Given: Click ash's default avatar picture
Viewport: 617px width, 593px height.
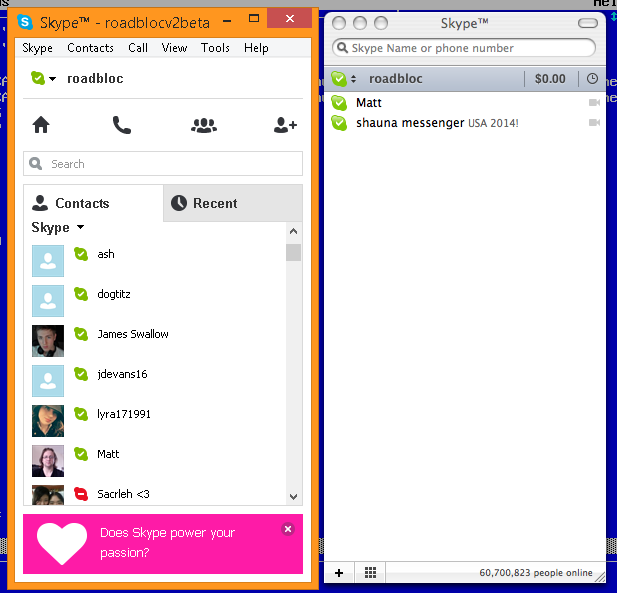Looking at the screenshot, I should (48, 261).
